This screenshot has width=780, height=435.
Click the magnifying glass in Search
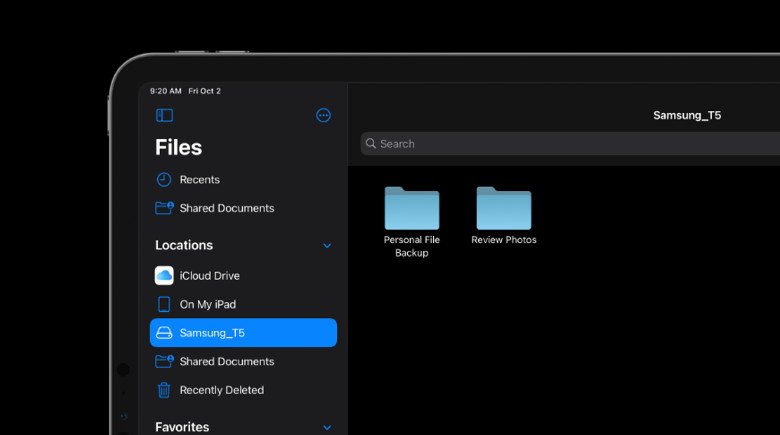click(371, 144)
